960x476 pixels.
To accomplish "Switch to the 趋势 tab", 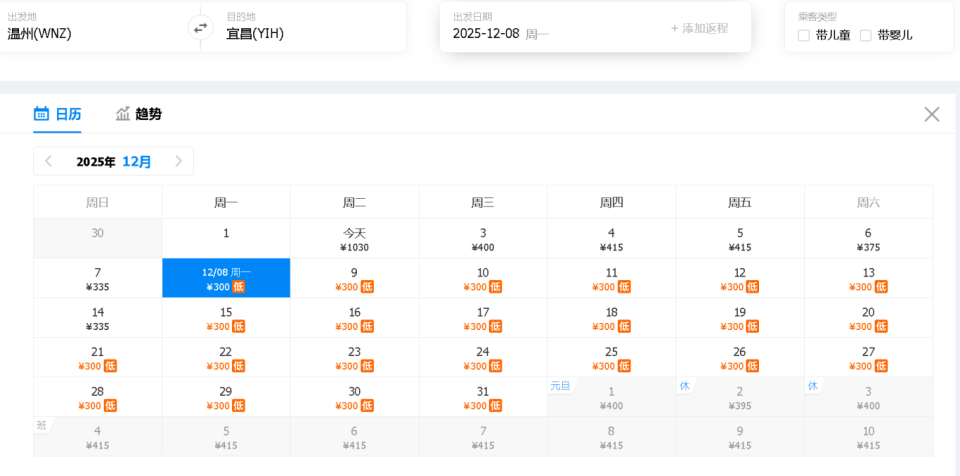I will pos(148,114).
